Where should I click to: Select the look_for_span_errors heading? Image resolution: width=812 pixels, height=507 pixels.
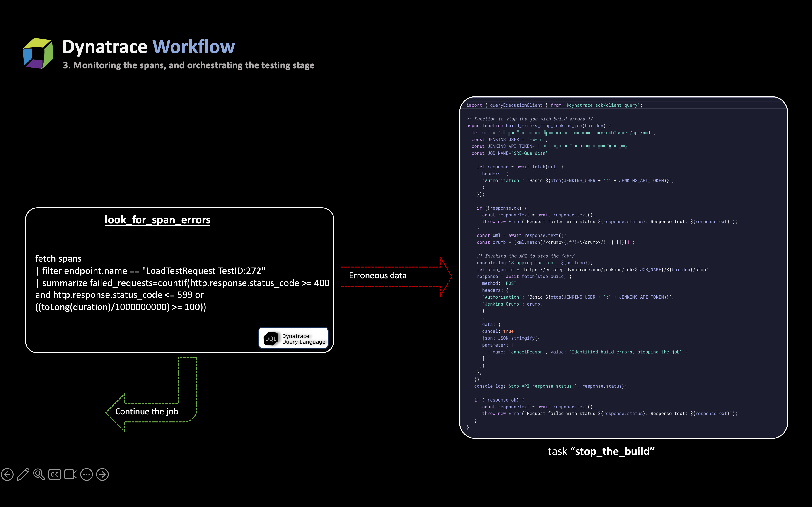tap(157, 220)
